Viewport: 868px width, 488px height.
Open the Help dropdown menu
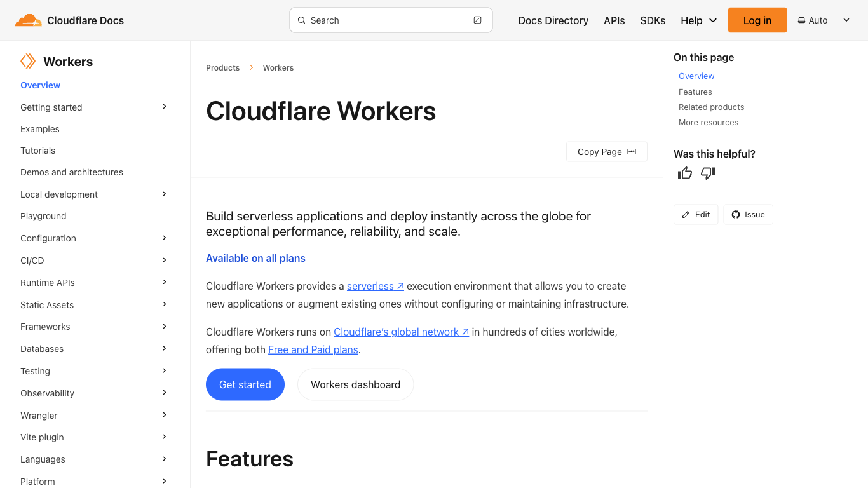pos(698,20)
